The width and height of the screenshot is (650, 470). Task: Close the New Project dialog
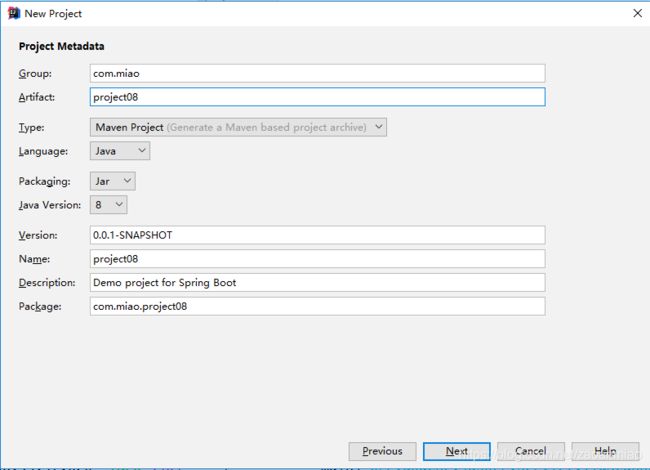638,13
